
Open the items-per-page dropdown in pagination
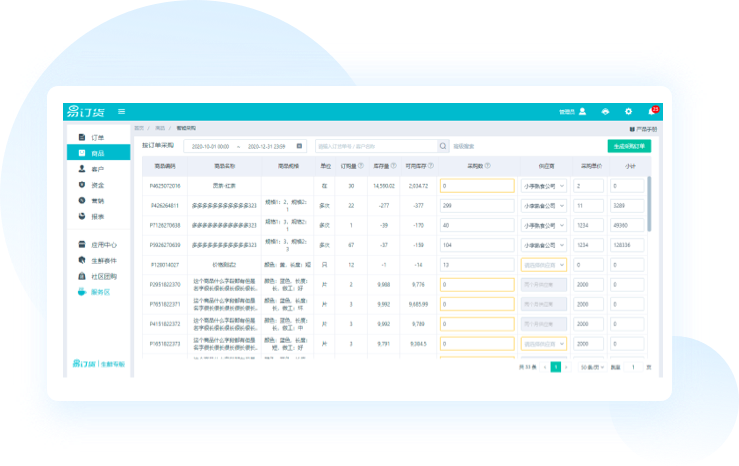tap(592, 368)
